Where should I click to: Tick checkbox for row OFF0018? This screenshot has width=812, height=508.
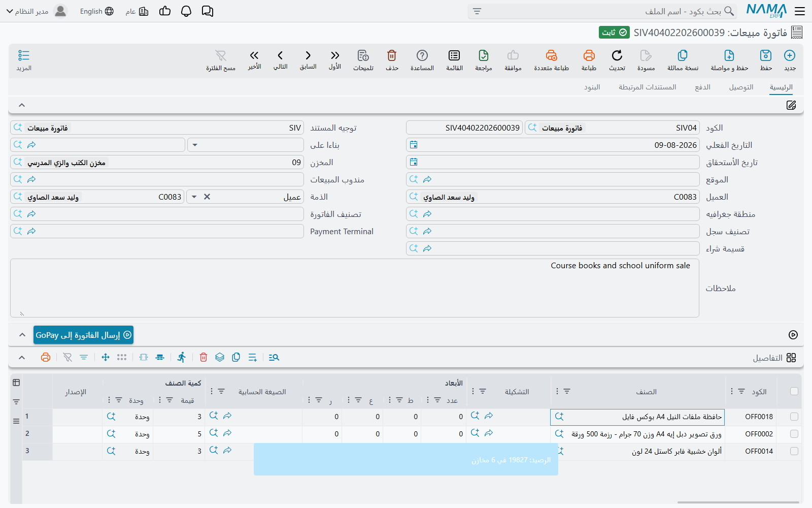click(794, 417)
